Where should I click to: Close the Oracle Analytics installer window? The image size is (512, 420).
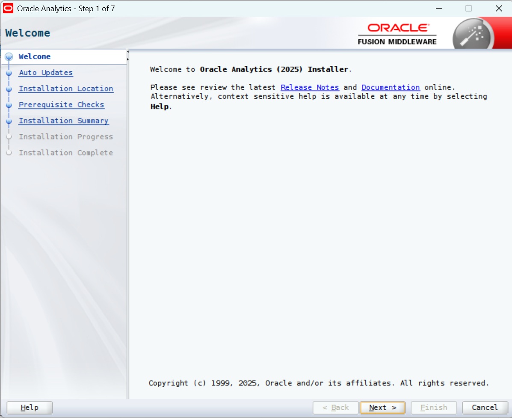[499, 8]
